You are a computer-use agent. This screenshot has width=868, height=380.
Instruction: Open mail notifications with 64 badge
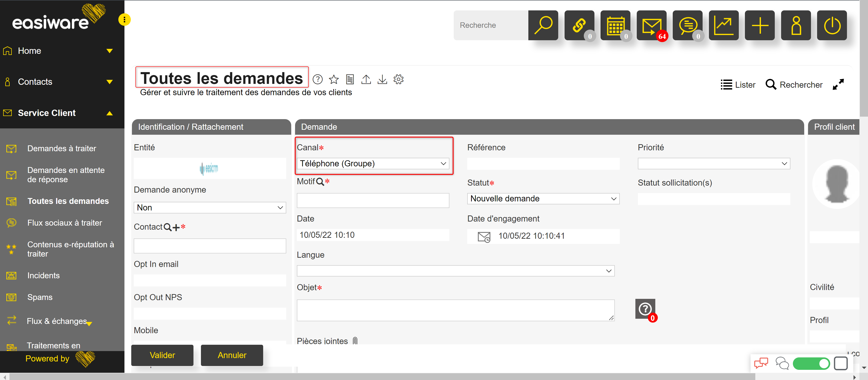(651, 25)
